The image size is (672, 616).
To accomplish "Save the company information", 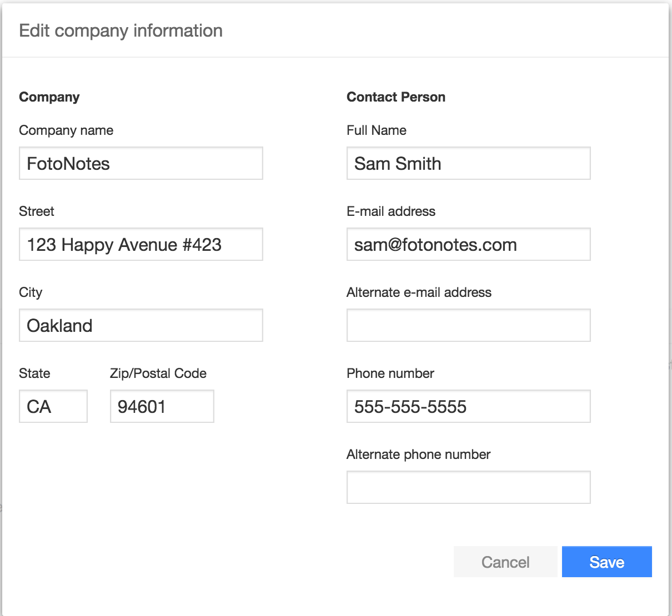I will [606, 562].
